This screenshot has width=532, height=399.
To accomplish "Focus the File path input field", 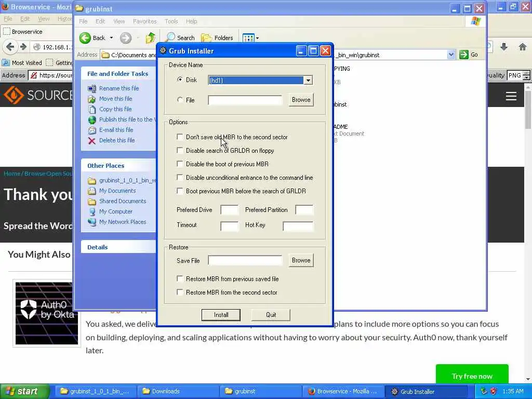I will (245, 100).
